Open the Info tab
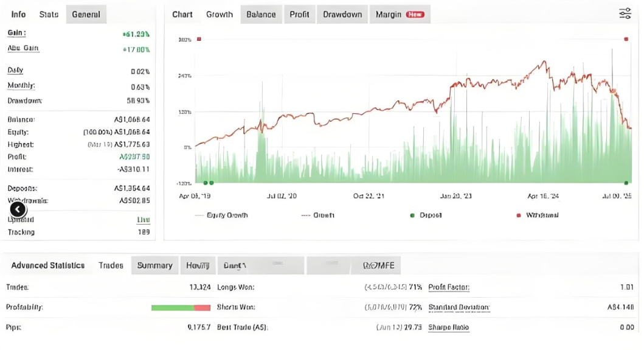The width and height of the screenshot is (644, 350). tap(18, 15)
